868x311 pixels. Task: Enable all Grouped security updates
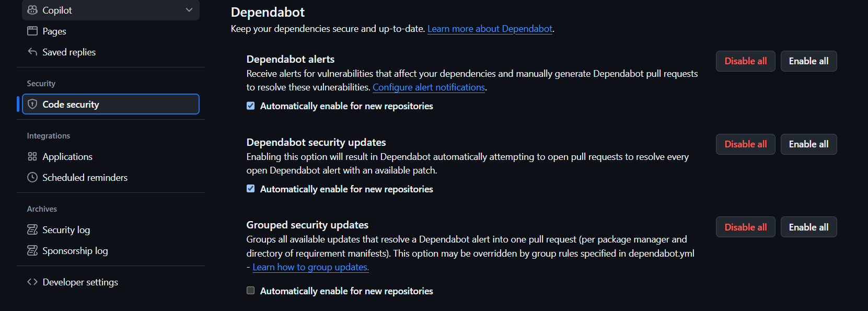pos(808,227)
